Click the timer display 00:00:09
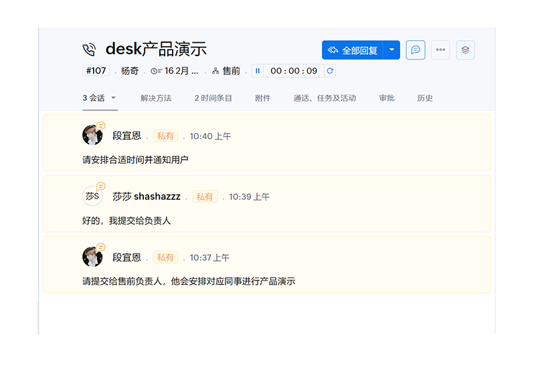This screenshot has height=392, width=554. (294, 71)
